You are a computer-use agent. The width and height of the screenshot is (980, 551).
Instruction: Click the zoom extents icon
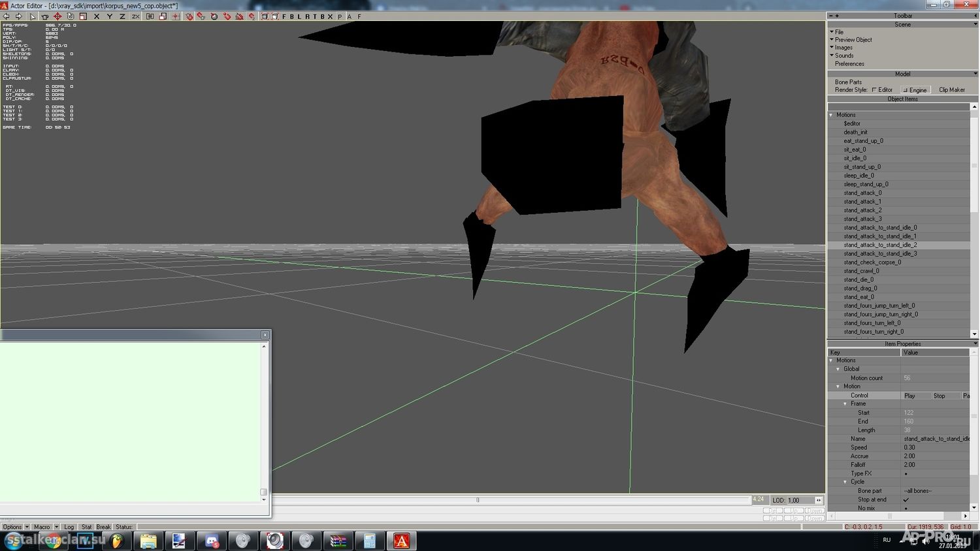[x=265, y=16]
